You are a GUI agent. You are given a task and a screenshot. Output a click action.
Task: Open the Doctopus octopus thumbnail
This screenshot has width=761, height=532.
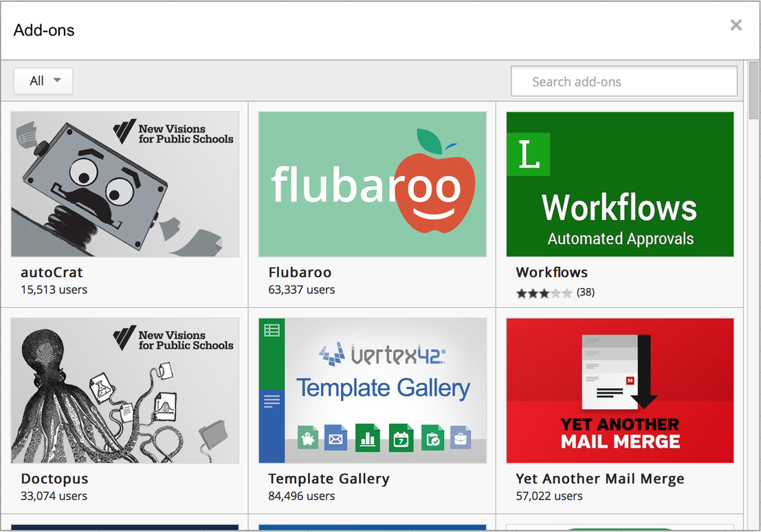coord(124,390)
